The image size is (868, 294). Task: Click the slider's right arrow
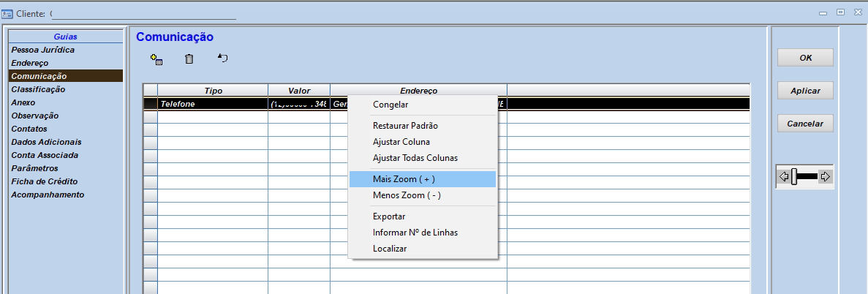point(825,176)
